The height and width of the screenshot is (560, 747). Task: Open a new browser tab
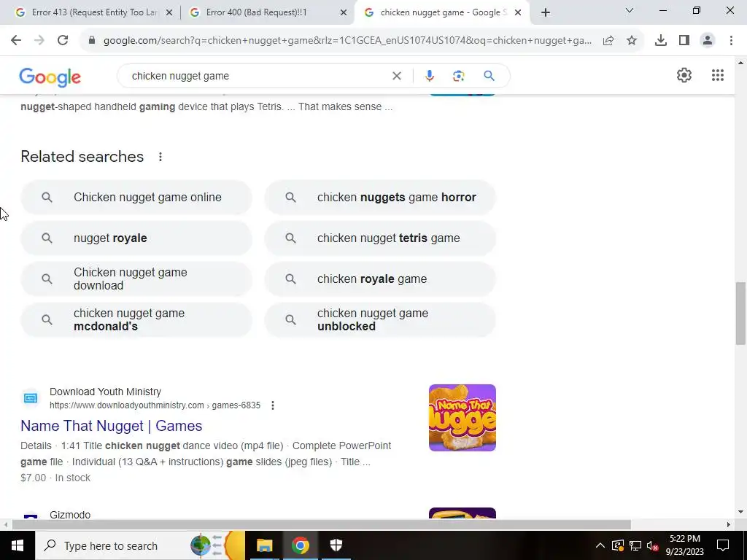546,12
